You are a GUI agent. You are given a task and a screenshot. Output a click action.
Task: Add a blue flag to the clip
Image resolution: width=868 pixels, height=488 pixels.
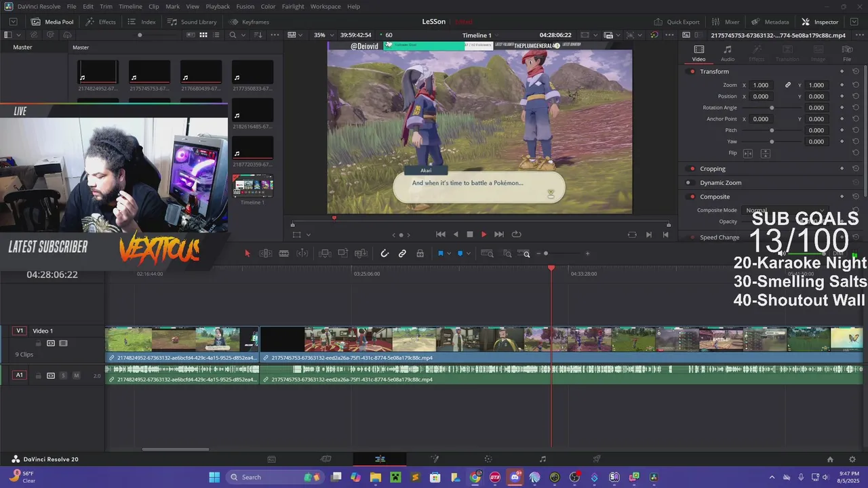click(x=440, y=253)
